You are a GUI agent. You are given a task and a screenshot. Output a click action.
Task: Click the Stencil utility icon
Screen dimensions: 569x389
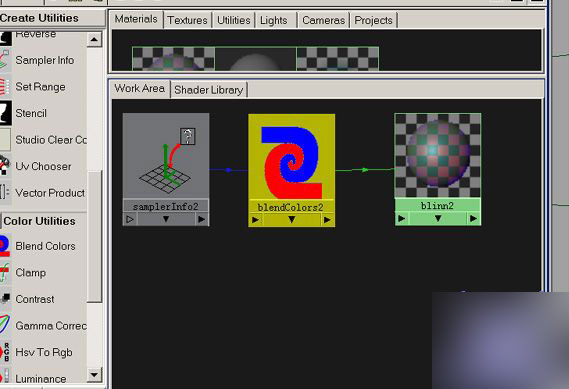click(x=5, y=113)
